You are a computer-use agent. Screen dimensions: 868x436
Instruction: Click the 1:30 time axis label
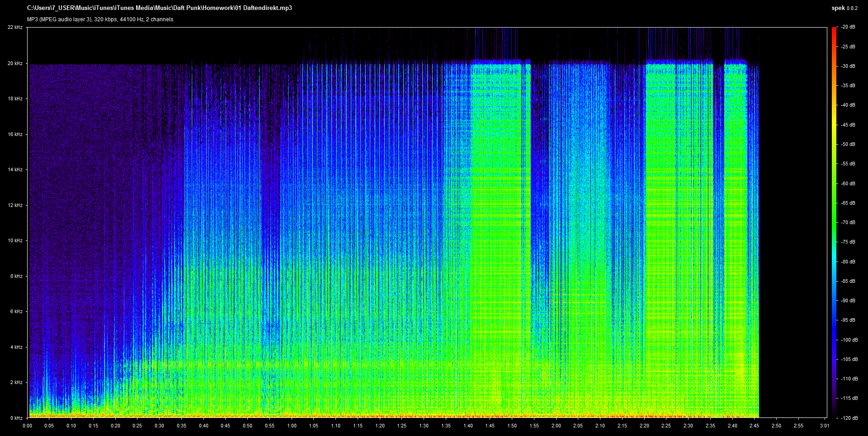[x=424, y=426]
